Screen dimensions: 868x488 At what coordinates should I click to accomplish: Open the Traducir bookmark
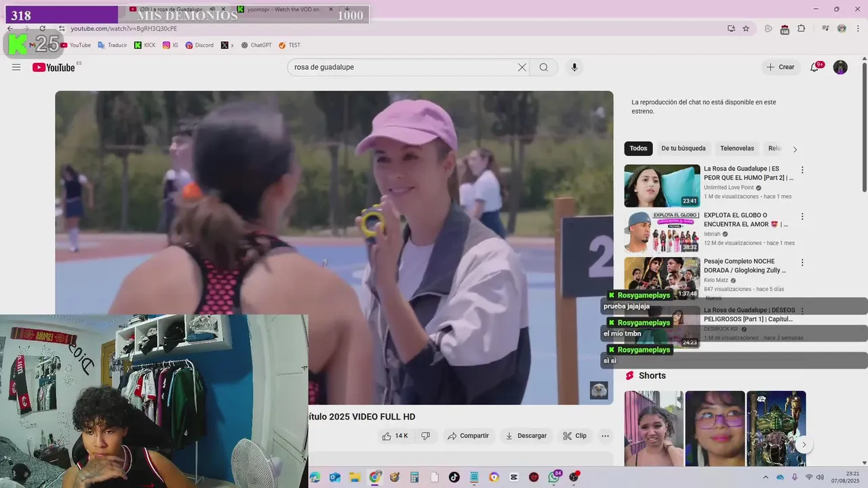112,45
